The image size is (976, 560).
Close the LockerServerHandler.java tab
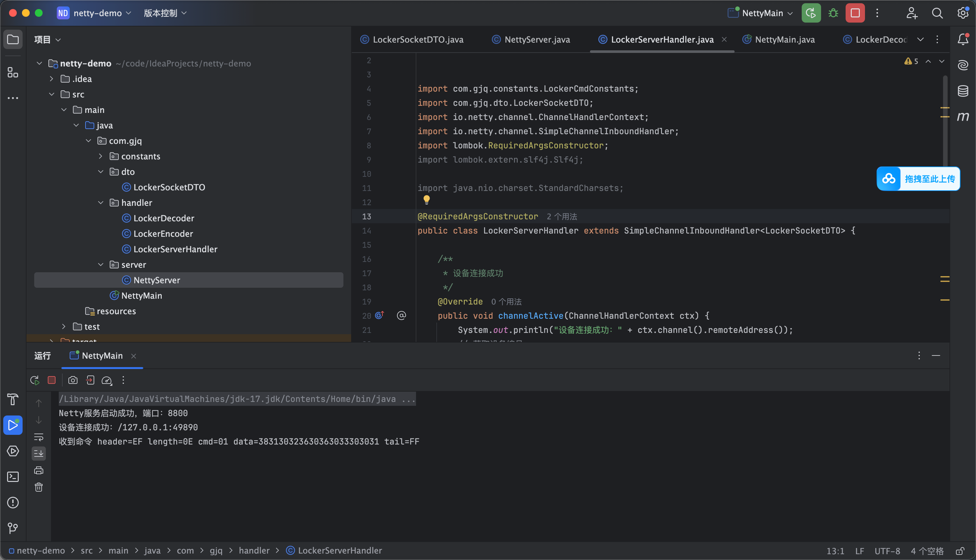coord(724,39)
